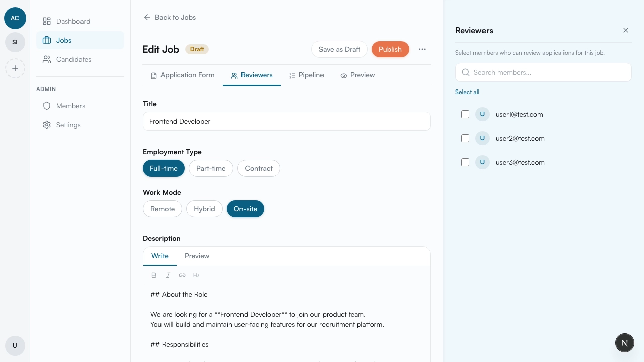The image size is (644, 362).
Task: Open Members under Admin
Action: 80,106
